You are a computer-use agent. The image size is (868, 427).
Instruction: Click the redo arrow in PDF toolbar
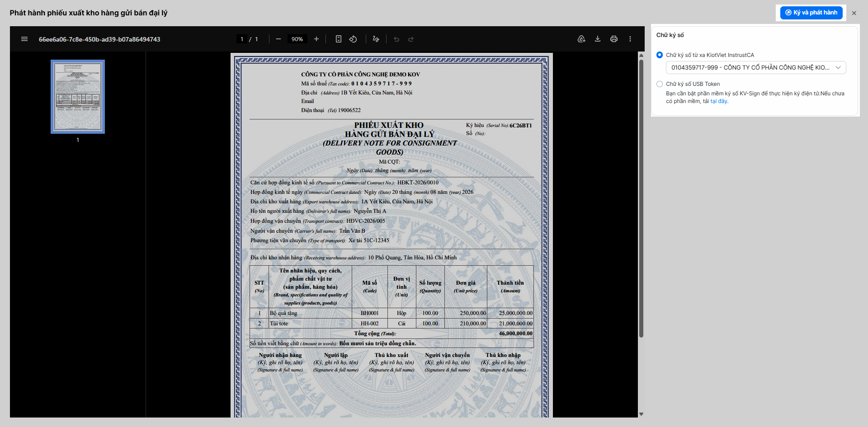411,39
